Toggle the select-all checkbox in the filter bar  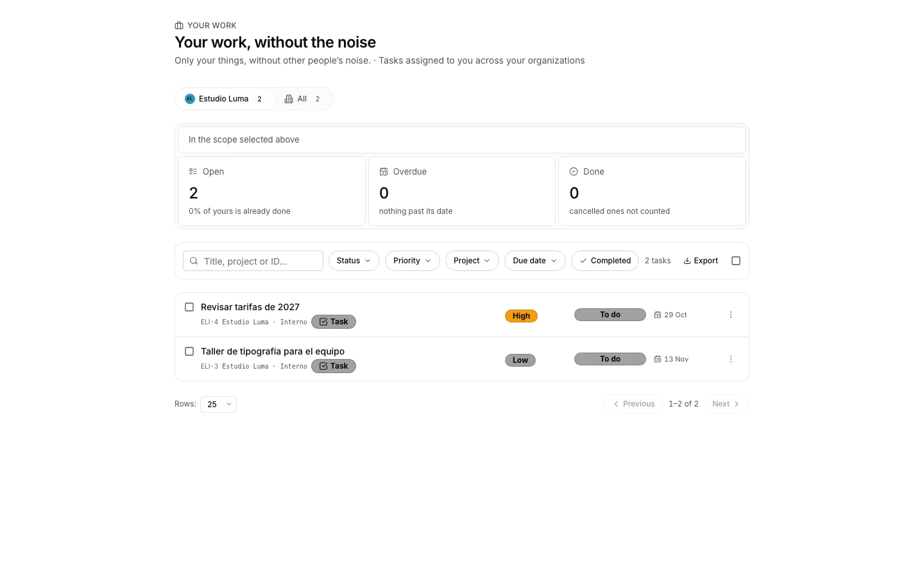(x=736, y=261)
